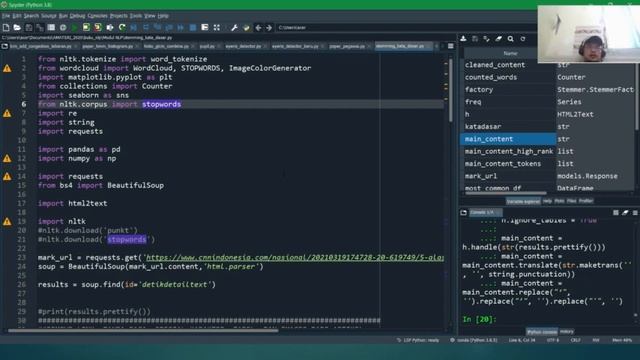Click the console clear eraser icon
This screenshot has height=360, width=640.
pyautogui.click(x=625, y=213)
